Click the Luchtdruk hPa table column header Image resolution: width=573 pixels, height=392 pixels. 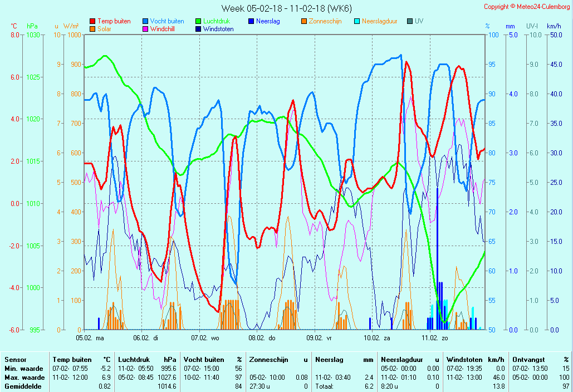[x=147, y=360]
